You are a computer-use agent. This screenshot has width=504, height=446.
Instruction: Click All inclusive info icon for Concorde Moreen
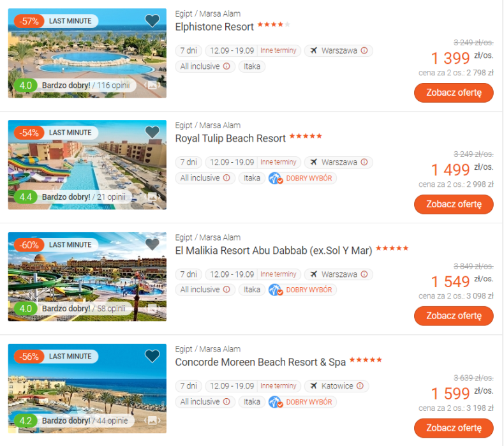226,401
